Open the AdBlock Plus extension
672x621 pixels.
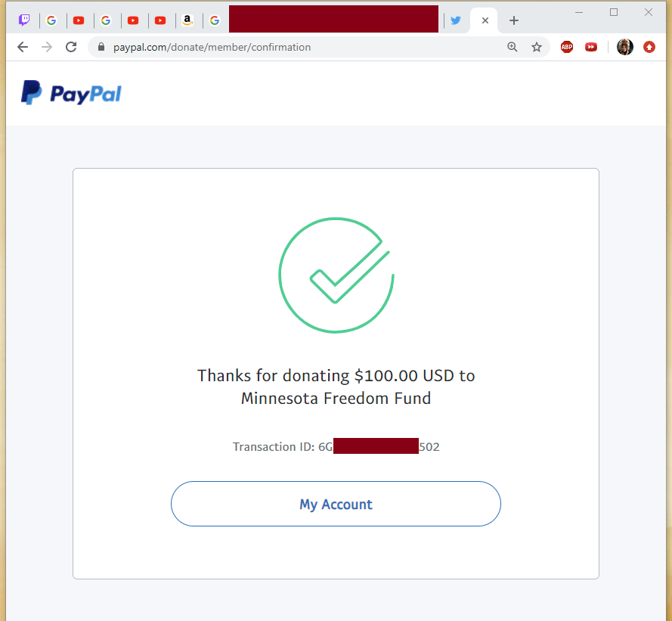pyautogui.click(x=567, y=47)
